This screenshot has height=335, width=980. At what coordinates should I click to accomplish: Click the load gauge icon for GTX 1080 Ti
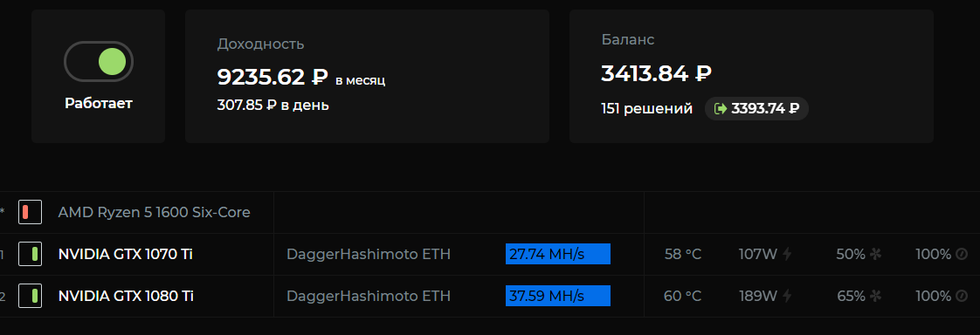[962, 296]
